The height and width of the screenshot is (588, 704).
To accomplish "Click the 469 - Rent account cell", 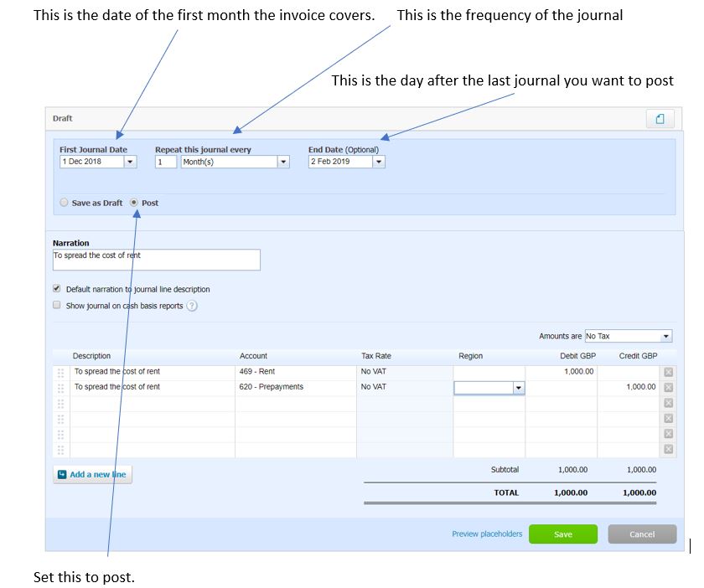I will [295, 372].
